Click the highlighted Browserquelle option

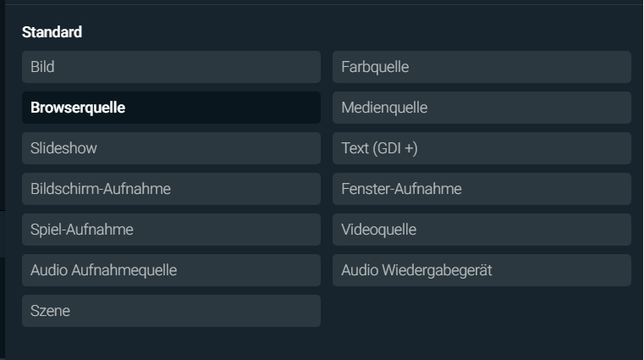pyautogui.click(x=171, y=108)
